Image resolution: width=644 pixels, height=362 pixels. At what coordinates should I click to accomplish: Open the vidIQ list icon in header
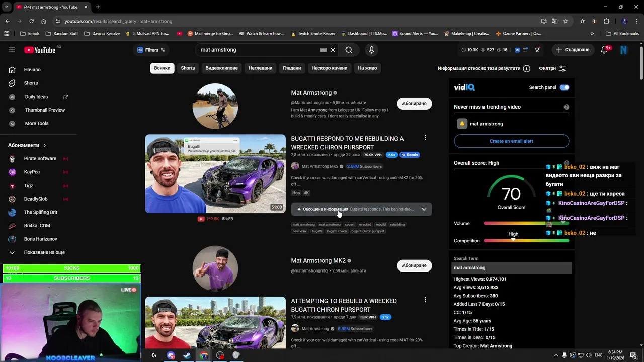pos(526,50)
